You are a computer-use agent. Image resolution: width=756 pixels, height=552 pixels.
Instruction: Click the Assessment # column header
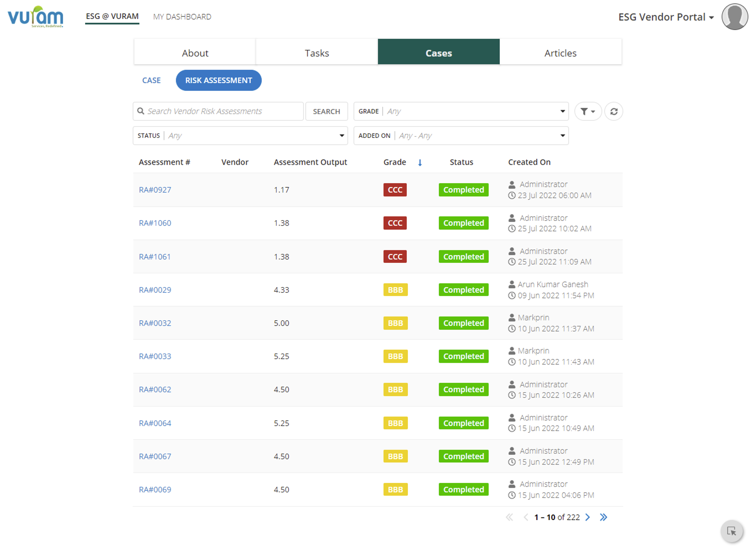coord(165,162)
